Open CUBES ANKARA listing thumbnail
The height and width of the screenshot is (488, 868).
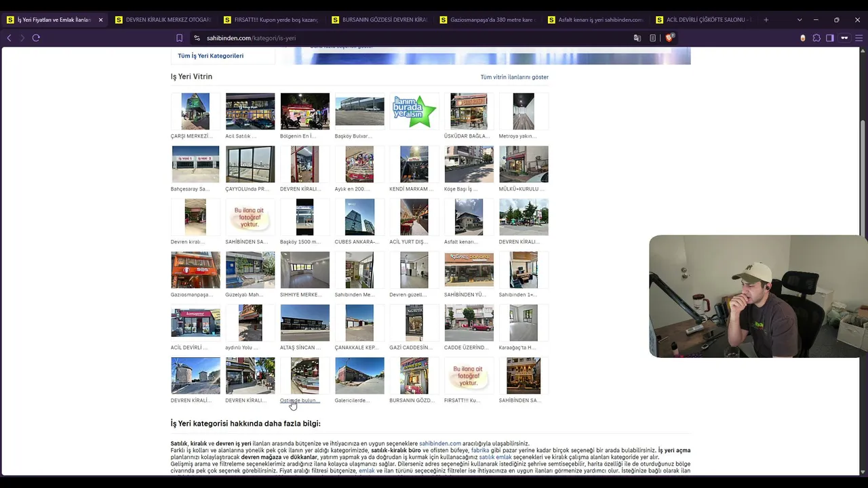(x=359, y=217)
